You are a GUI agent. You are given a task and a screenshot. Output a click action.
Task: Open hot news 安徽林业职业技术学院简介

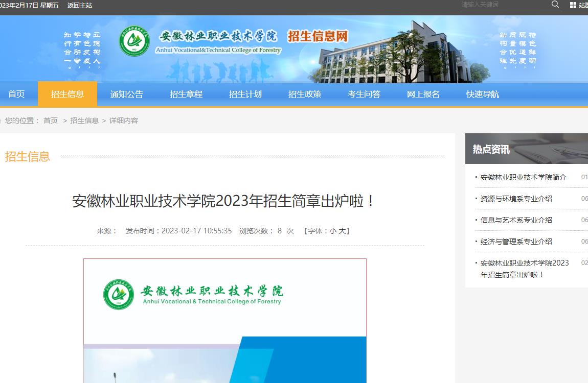click(x=524, y=177)
